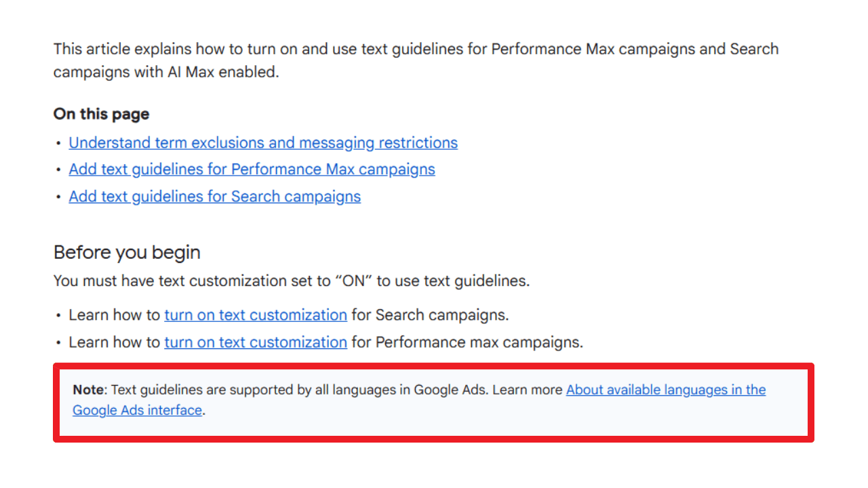Screen dimensions: 868x488
Task: Open About available languages in Google Ads link
Action: click(665, 390)
